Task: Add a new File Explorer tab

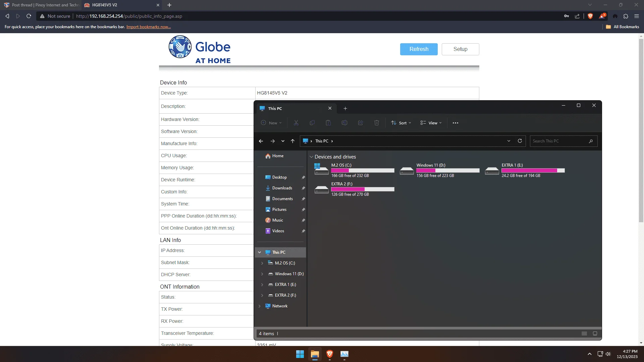Action: 345,108
